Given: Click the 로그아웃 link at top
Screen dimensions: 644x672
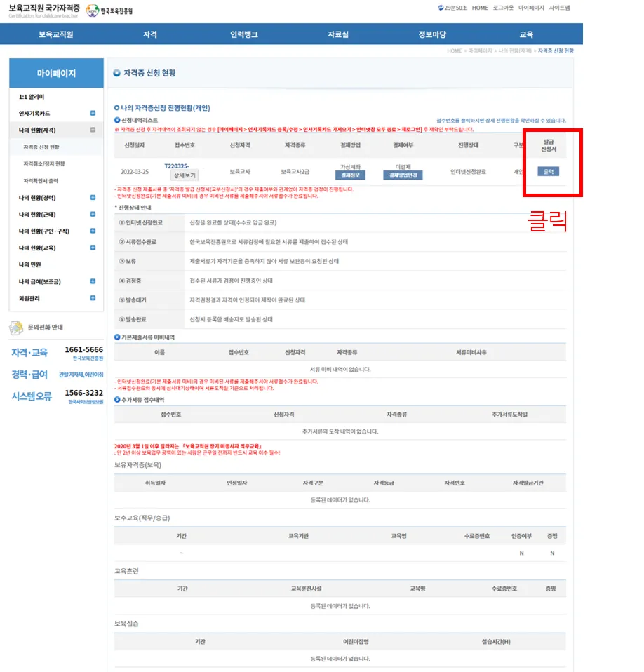Looking at the screenshot, I should pyautogui.click(x=503, y=8).
